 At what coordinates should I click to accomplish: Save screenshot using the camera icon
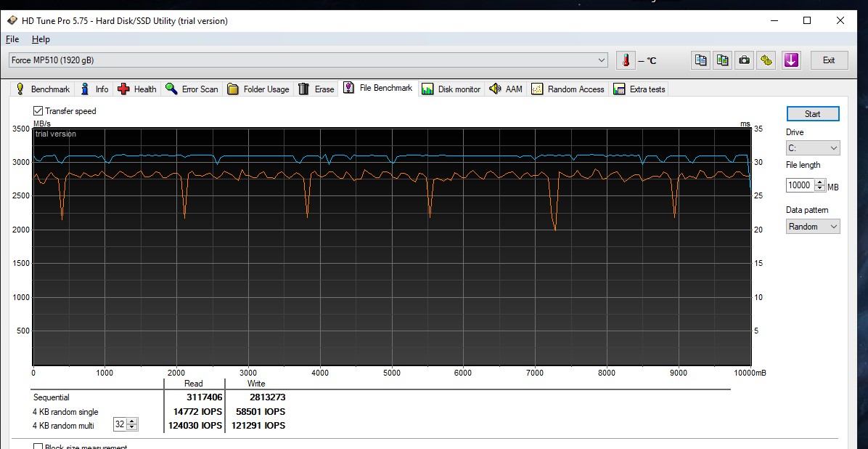click(745, 60)
